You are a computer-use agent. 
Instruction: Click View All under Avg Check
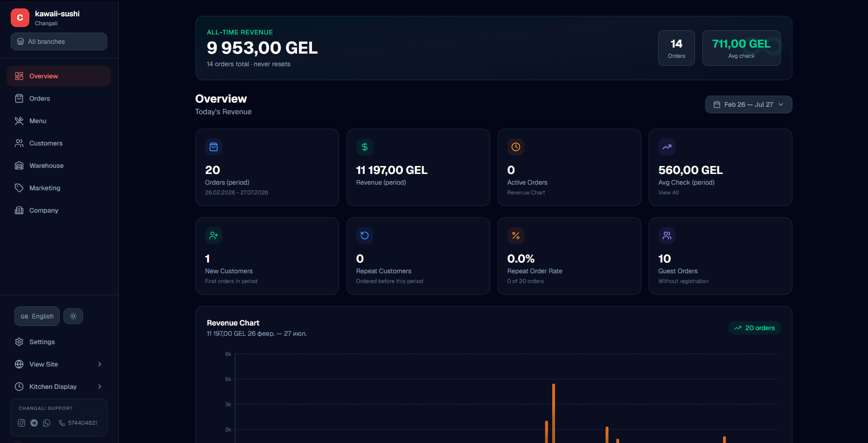point(668,193)
